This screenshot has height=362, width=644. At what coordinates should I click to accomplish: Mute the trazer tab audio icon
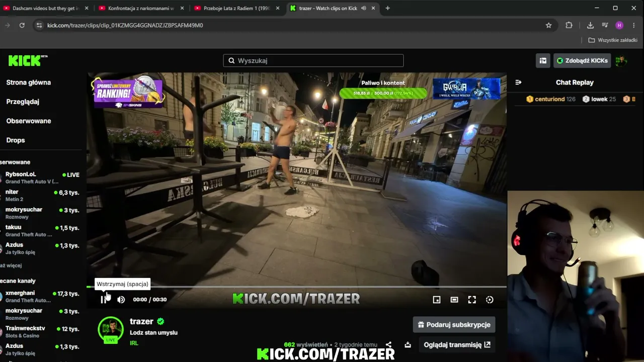(363, 8)
